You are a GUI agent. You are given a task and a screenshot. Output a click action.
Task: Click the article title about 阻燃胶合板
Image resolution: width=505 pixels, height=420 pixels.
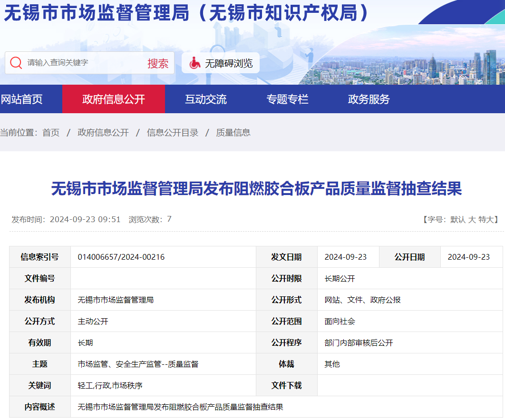tap(256, 188)
